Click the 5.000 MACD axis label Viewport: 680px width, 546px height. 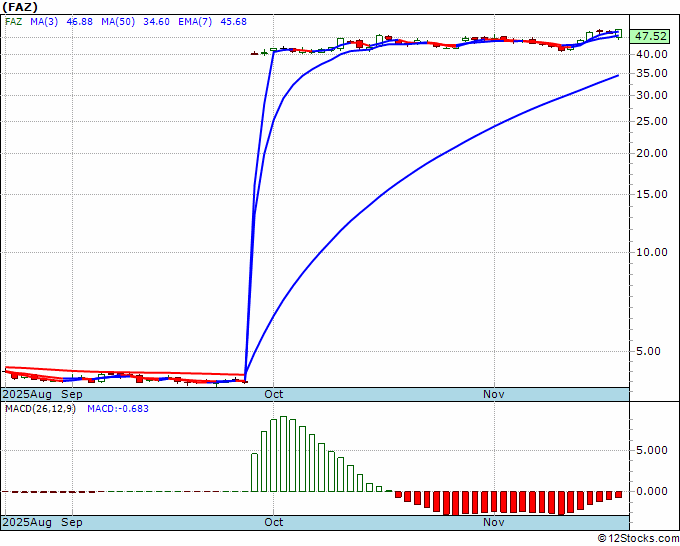652,450
